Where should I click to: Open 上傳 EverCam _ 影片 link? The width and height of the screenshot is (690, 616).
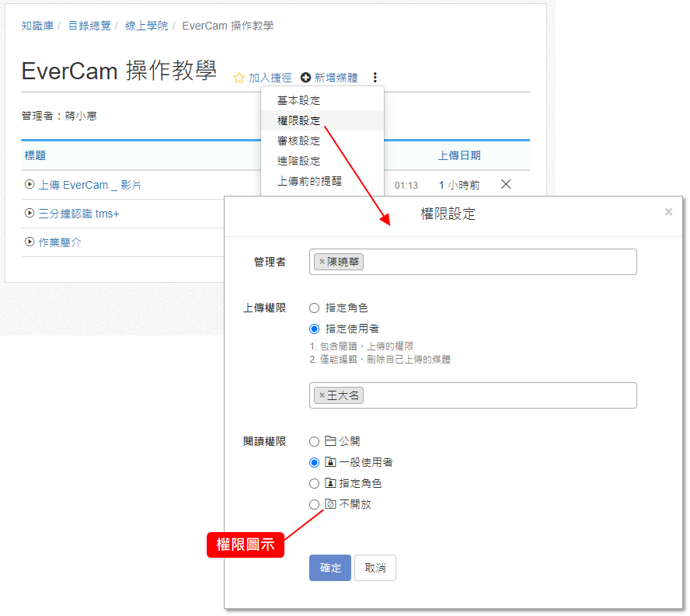coord(89,185)
